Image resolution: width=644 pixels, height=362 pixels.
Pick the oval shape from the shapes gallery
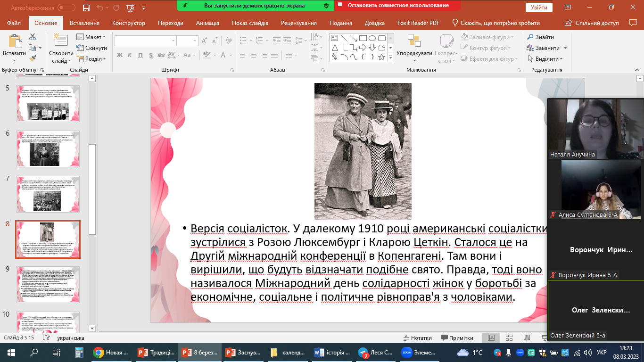click(x=372, y=38)
